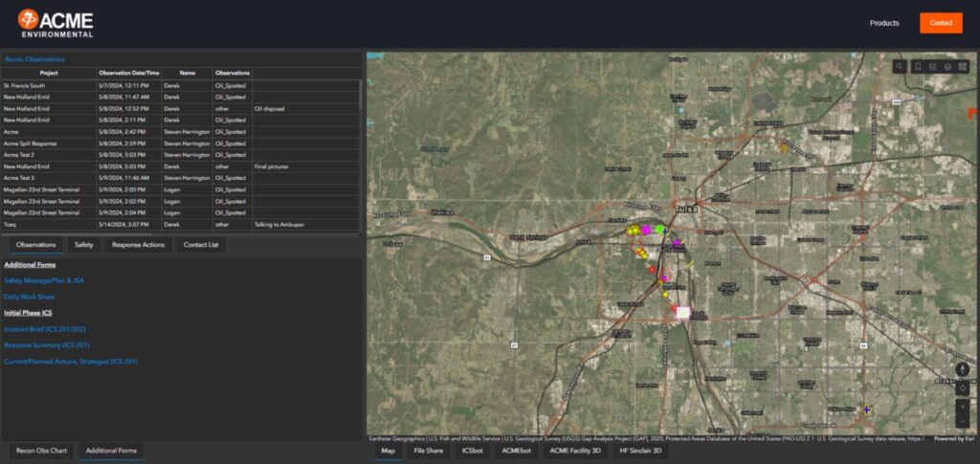Viewport: 980px width, 464px height.
Task: Sort by the Project column header
Action: pos(49,73)
